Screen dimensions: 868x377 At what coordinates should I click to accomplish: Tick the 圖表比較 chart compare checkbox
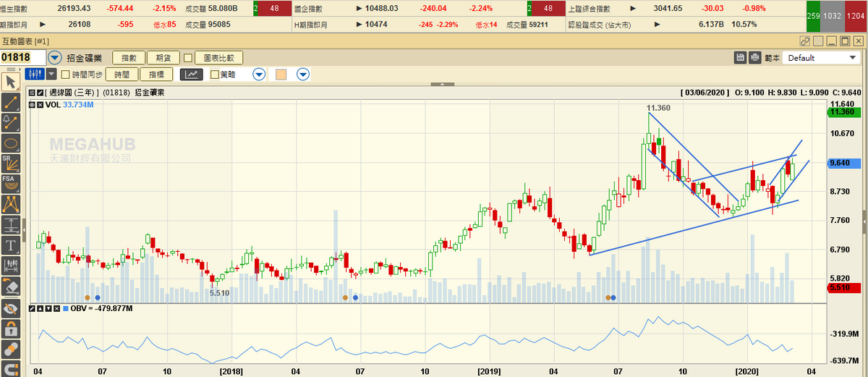pyautogui.click(x=188, y=58)
